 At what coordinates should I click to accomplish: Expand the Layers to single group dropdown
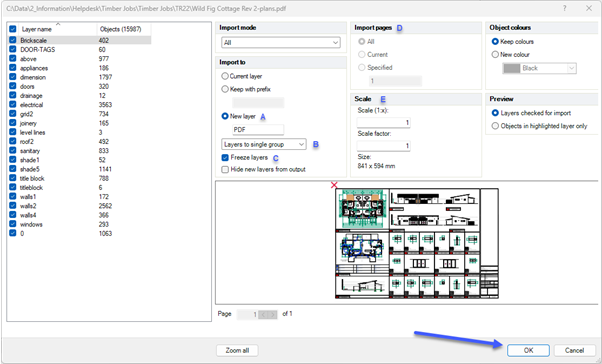[x=264, y=144]
